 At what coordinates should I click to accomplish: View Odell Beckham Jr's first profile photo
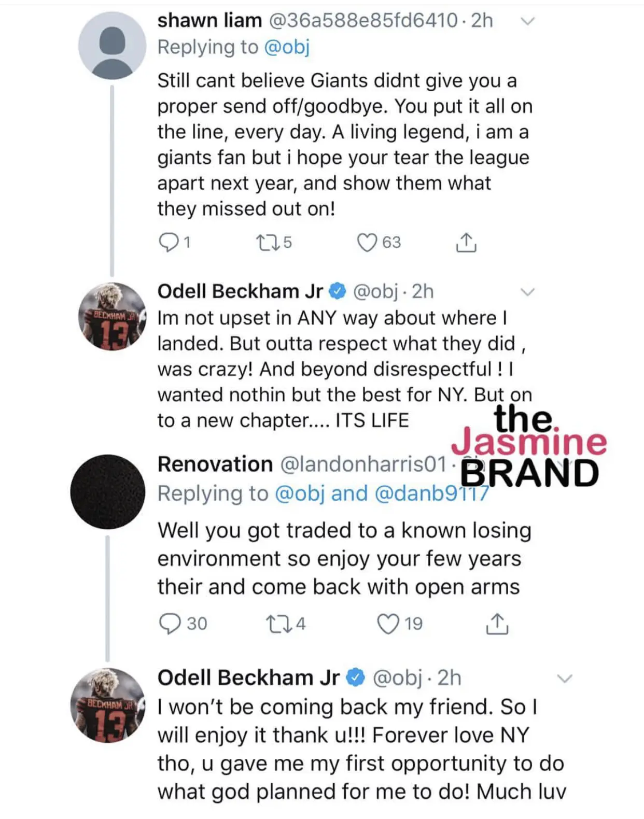(112, 316)
